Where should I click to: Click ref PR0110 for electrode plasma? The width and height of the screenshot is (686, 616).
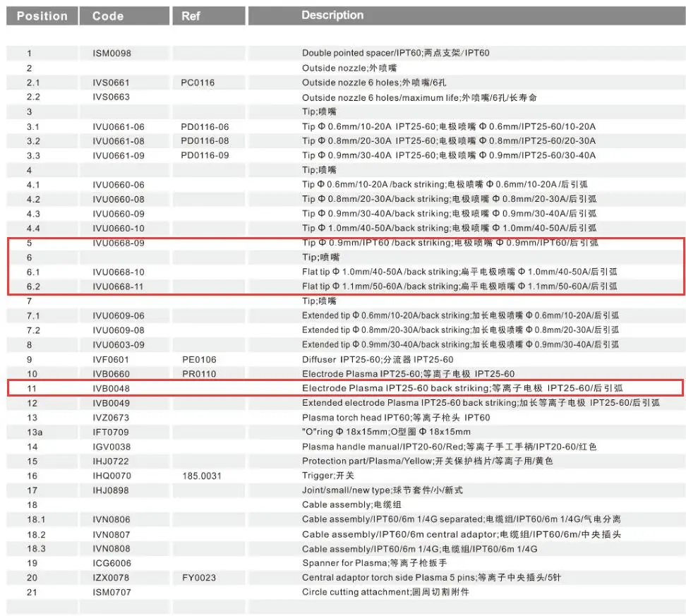[199, 374]
